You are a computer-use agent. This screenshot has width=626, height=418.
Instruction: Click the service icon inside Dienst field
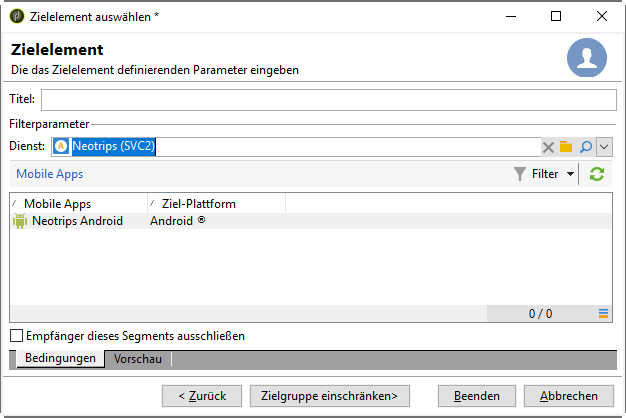[62, 147]
